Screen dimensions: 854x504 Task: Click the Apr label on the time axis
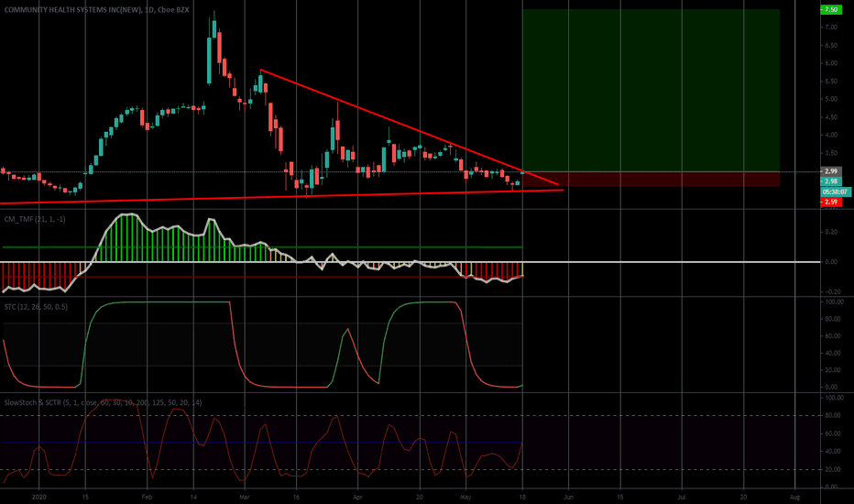pyautogui.click(x=358, y=497)
